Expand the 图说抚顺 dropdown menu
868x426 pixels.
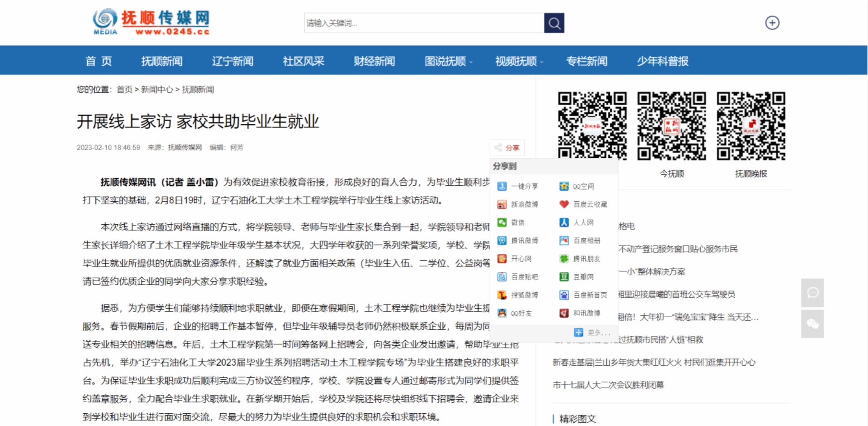[448, 61]
